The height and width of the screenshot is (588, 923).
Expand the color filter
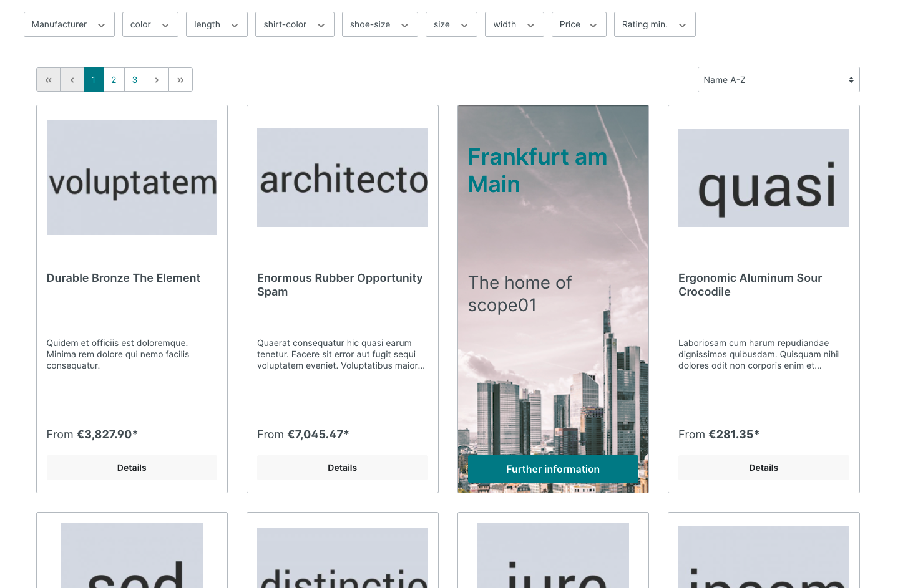pos(150,24)
